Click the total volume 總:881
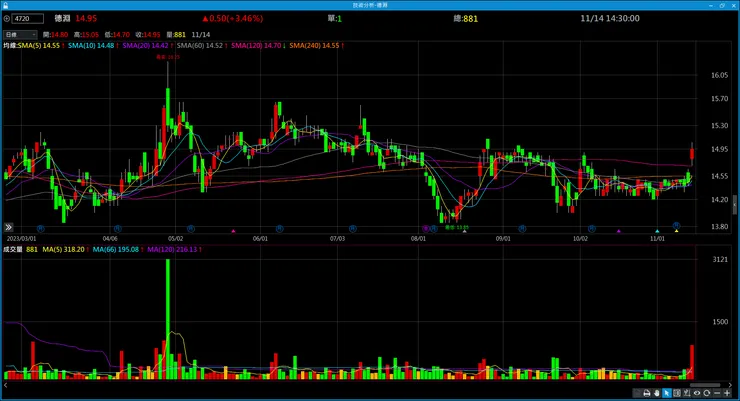740x401 pixels. [465, 18]
